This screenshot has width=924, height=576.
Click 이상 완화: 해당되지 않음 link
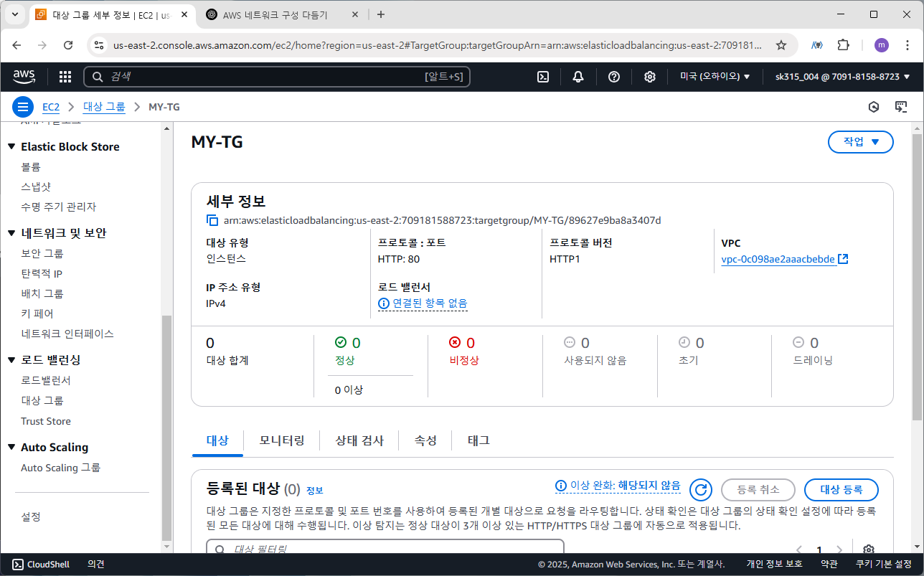point(618,486)
